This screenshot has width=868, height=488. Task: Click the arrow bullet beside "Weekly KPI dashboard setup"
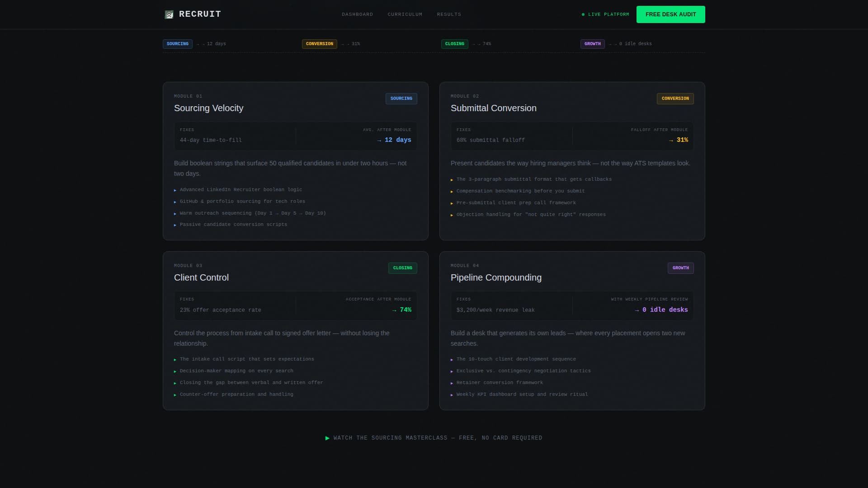(452, 394)
